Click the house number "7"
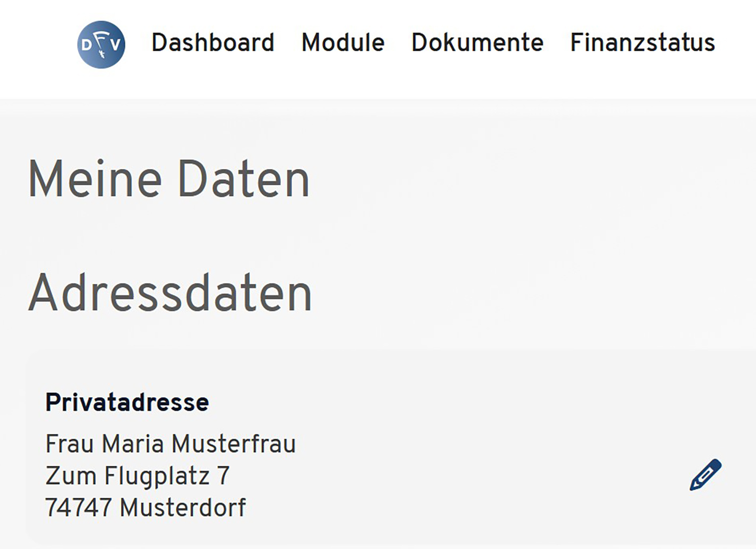756x549 pixels. 223,476
